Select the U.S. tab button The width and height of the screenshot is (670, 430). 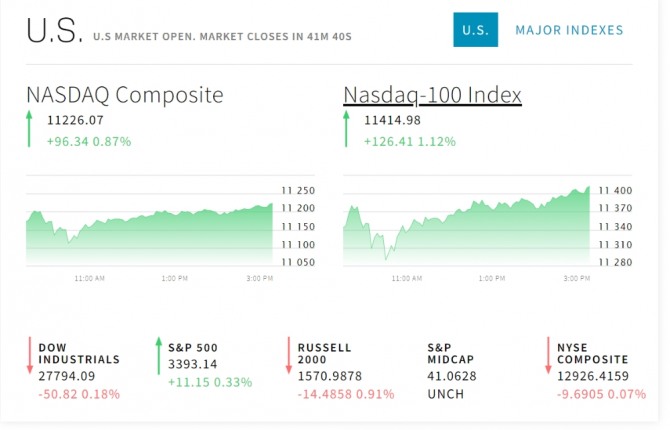475,30
